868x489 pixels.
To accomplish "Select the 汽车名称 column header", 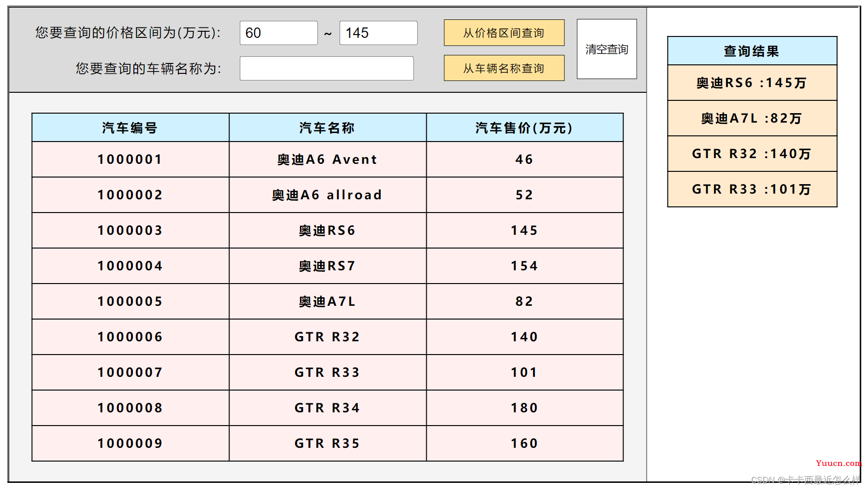I will point(328,128).
